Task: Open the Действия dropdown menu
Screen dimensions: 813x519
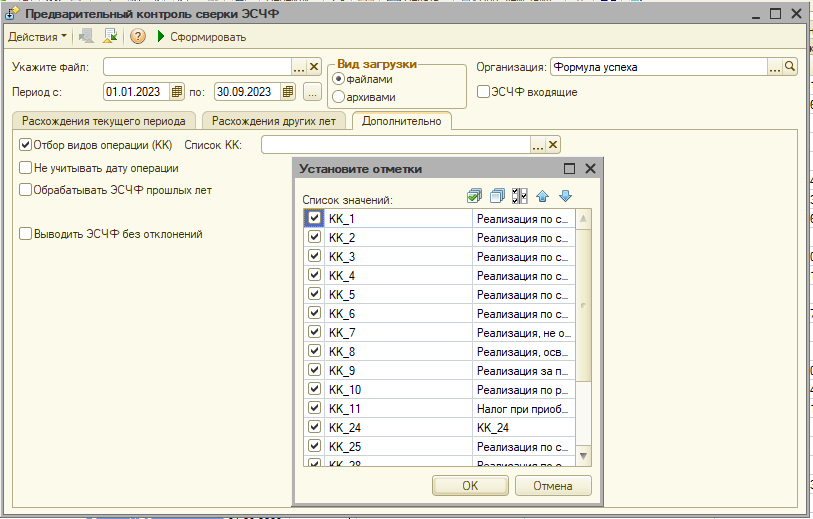Action: coord(38,37)
